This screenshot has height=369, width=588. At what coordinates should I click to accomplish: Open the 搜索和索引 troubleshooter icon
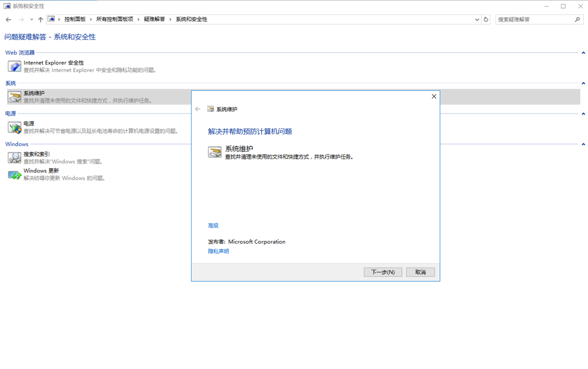[x=14, y=158]
